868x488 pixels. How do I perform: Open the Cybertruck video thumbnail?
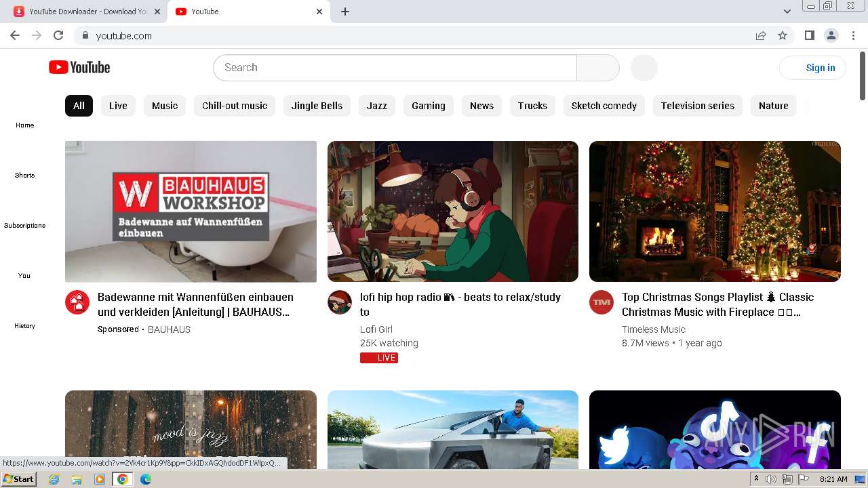tap(453, 430)
